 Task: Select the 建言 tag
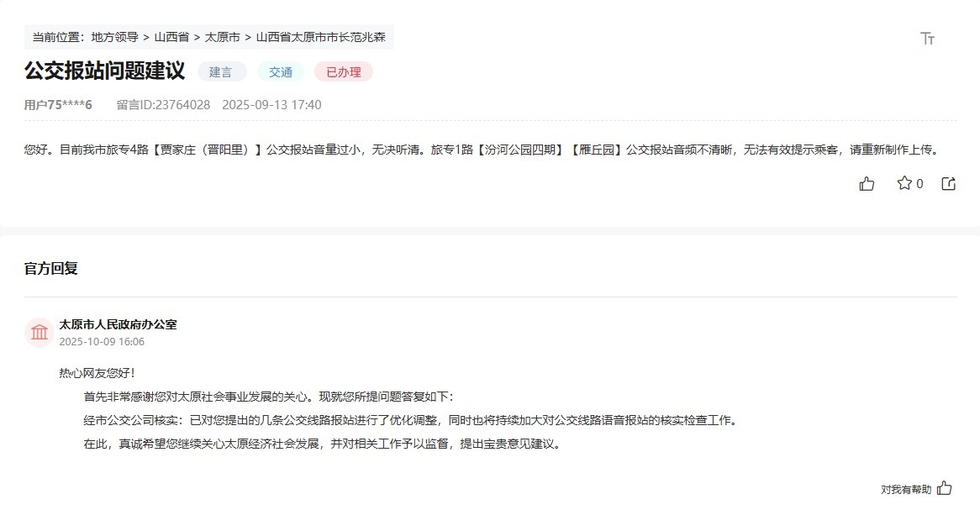220,72
